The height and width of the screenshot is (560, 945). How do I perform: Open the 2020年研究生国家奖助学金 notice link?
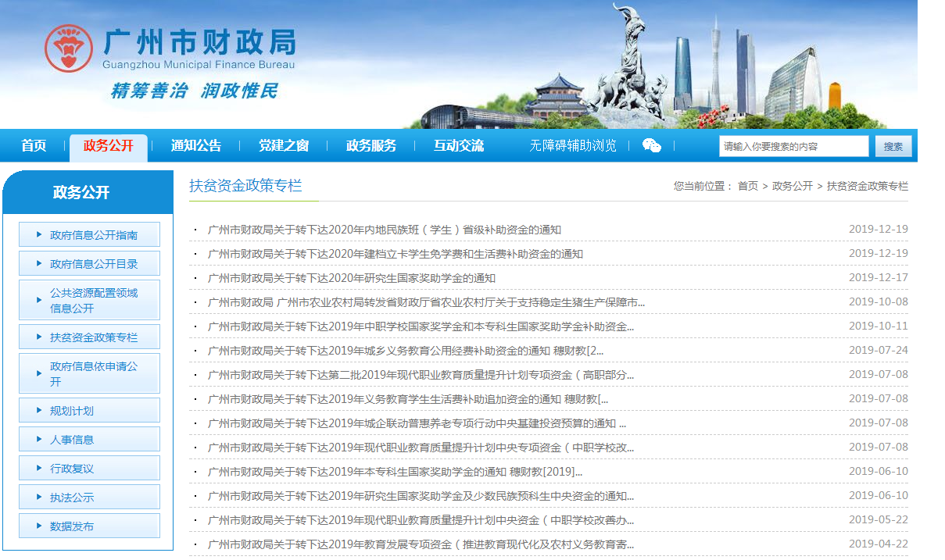[352, 278]
